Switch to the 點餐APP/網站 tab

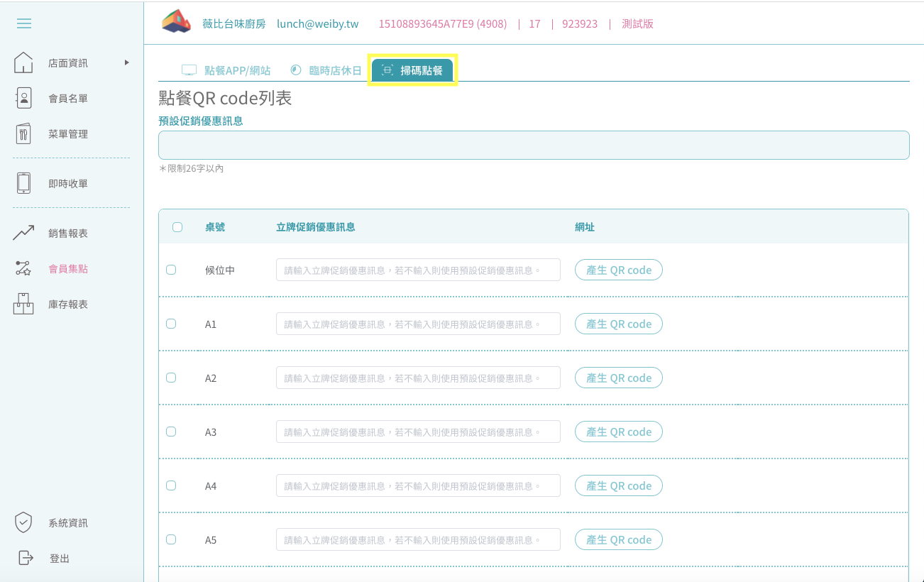(x=226, y=70)
